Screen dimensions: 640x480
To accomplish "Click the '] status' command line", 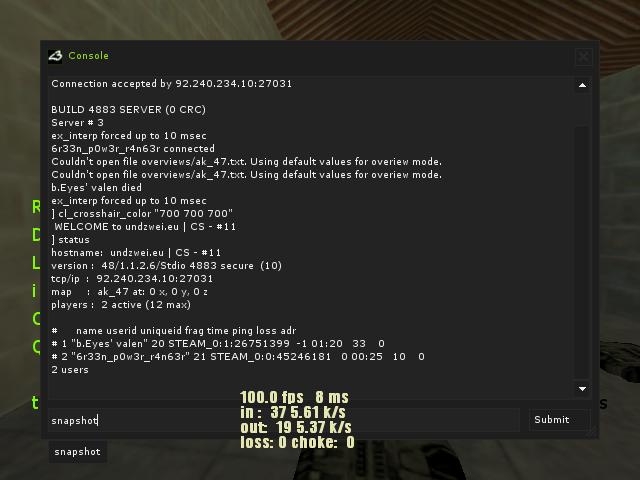I will [x=70, y=240].
